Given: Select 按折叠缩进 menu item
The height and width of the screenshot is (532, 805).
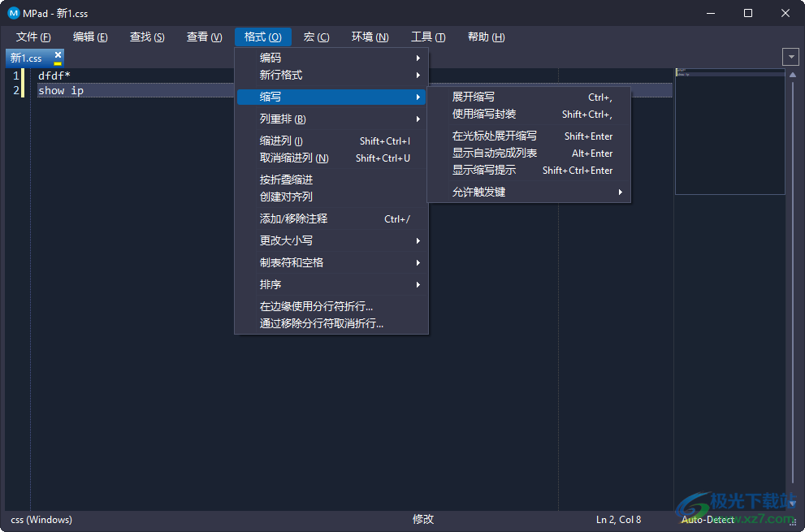Looking at the screenshot, I should click(x=331, y=179).
